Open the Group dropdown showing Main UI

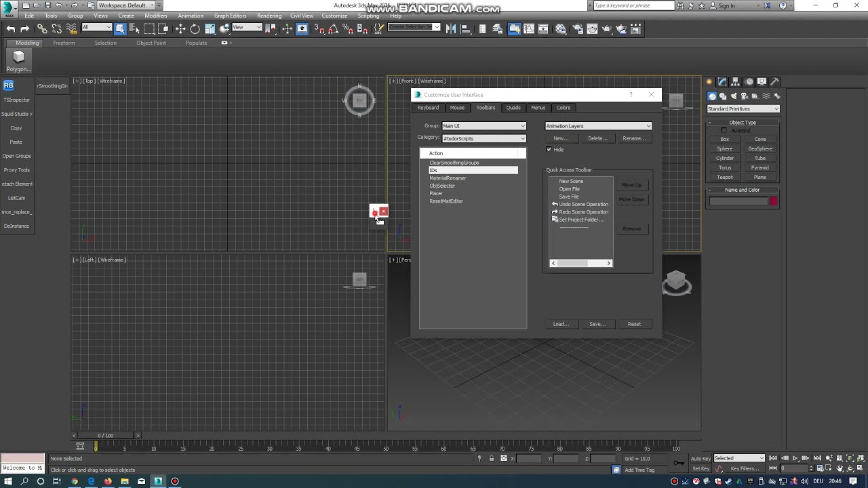point(484,126)
